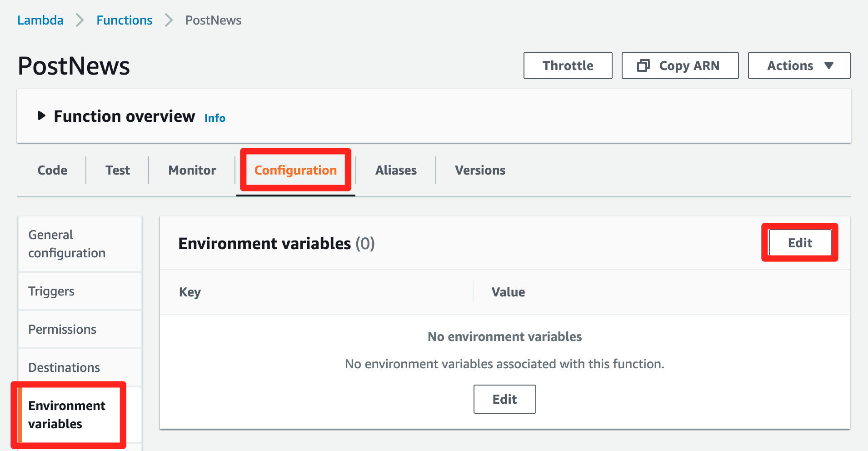This screenshot has width=868, height=451.
Task: Click the Environment variables (0) heading
Action: tap(276, 244)
